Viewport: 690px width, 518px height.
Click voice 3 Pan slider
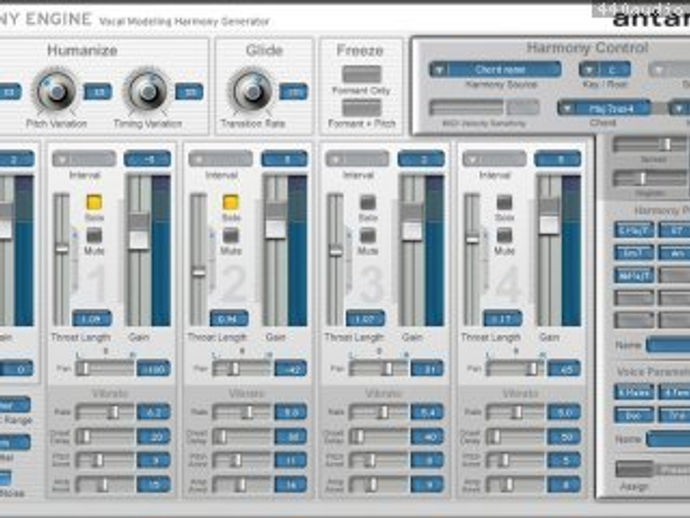(378, 368)
